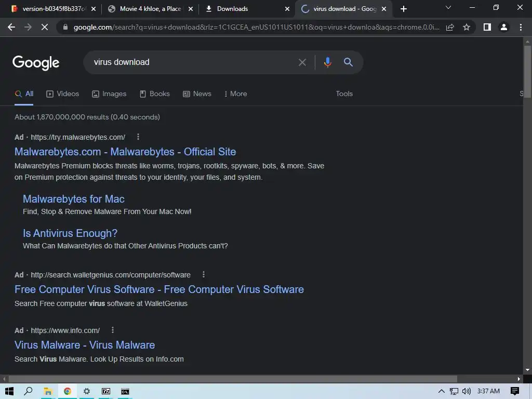Close the Movie 4 khloe tab
This screenshot has width=532, height=399.
pos(191,9)
